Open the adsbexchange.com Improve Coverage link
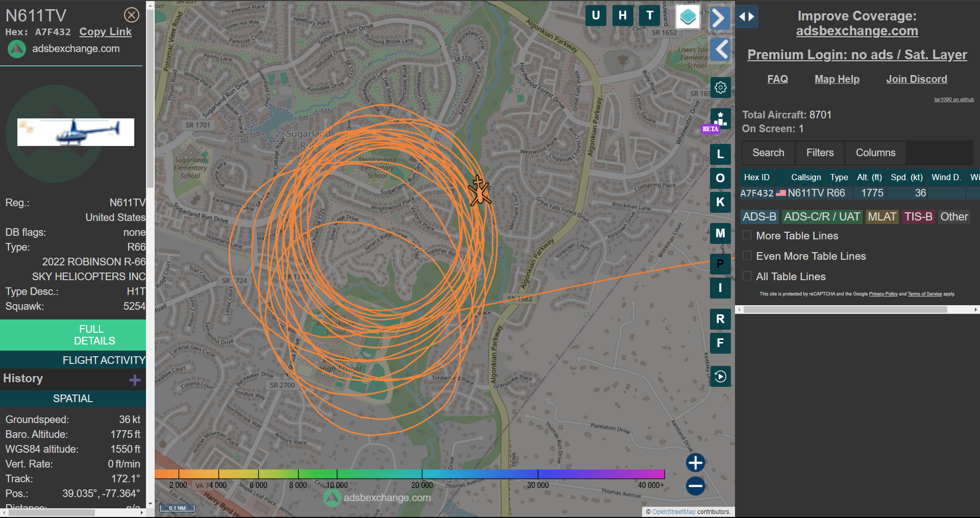 click(x=857, y=31)
